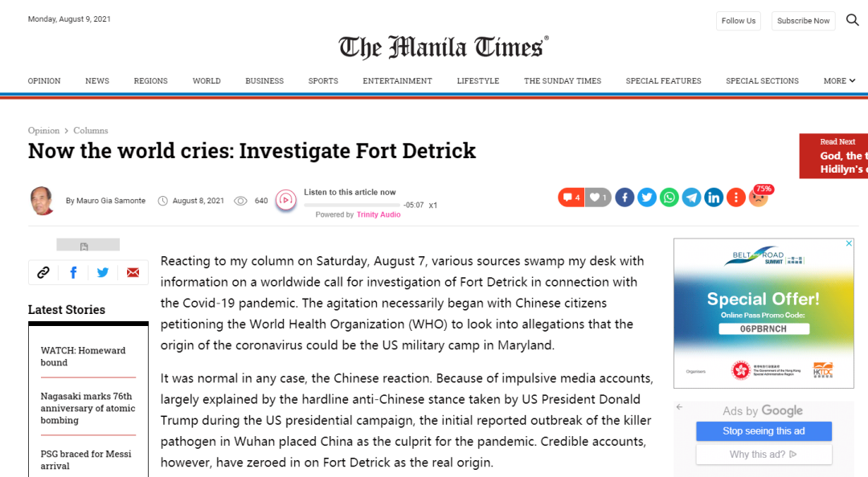Click the angry face reaction emoji
Viewport: 868px width, 477px height.
click(758, 198)
